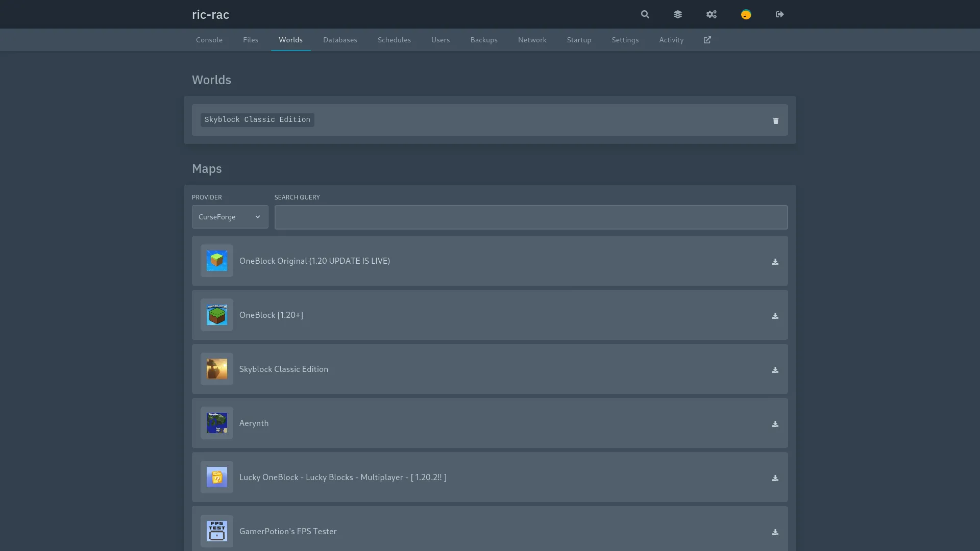Download GamerPotion's FPS Tester map
The width and height of the screenshot is (980, 551).
[x=775, y=532]
